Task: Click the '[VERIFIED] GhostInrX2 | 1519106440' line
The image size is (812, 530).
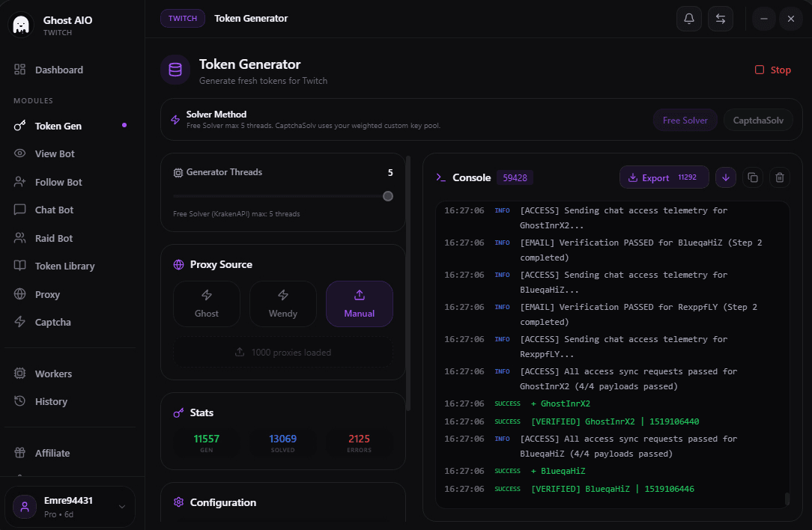Action: coord(615,421)
